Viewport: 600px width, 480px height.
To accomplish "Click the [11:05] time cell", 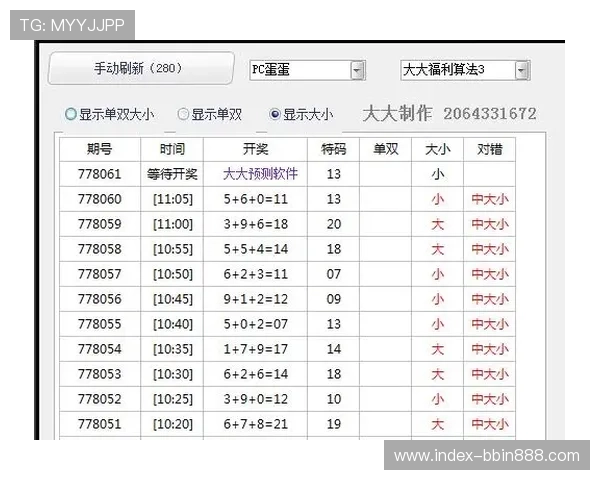I will click(x=172, y=199).
